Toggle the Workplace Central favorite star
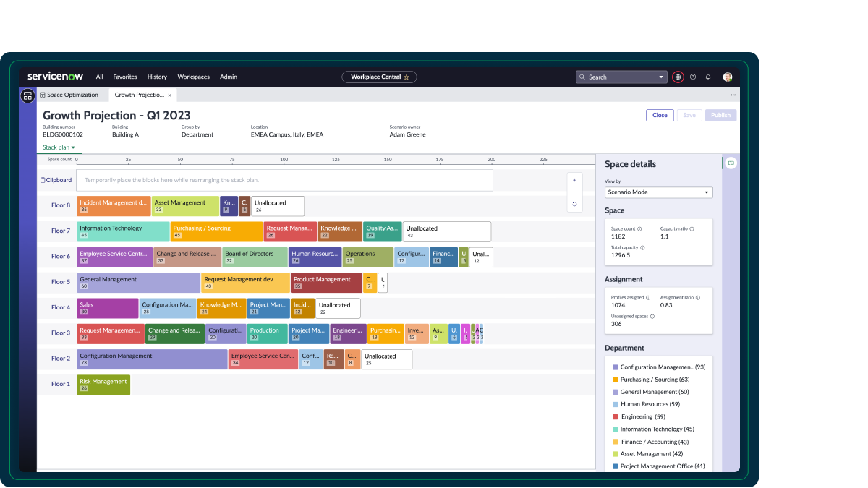 (x=408, y=77)
